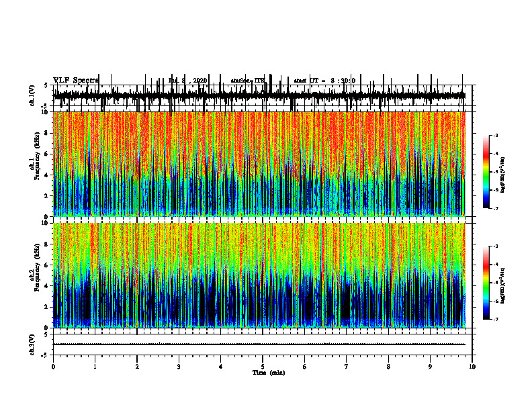Click the date label "Jul 8, 2020"
Screen dimensions: 532x411
click(187, 81)
